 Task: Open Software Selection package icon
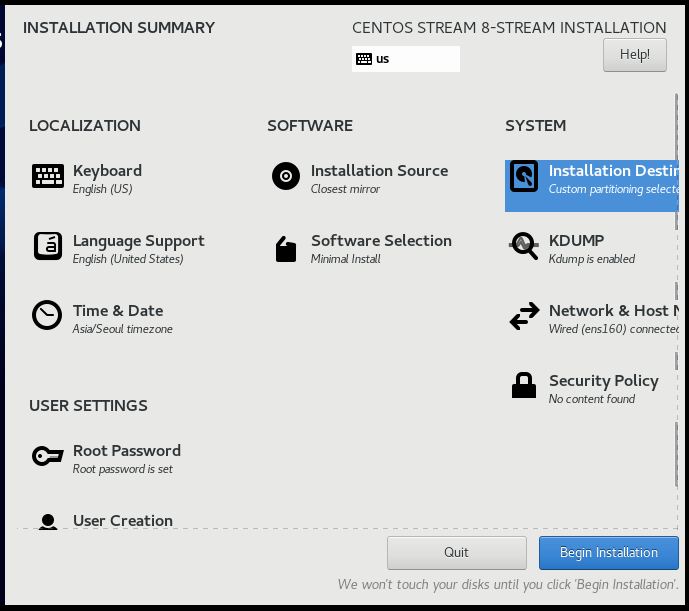tap(286, 249)
